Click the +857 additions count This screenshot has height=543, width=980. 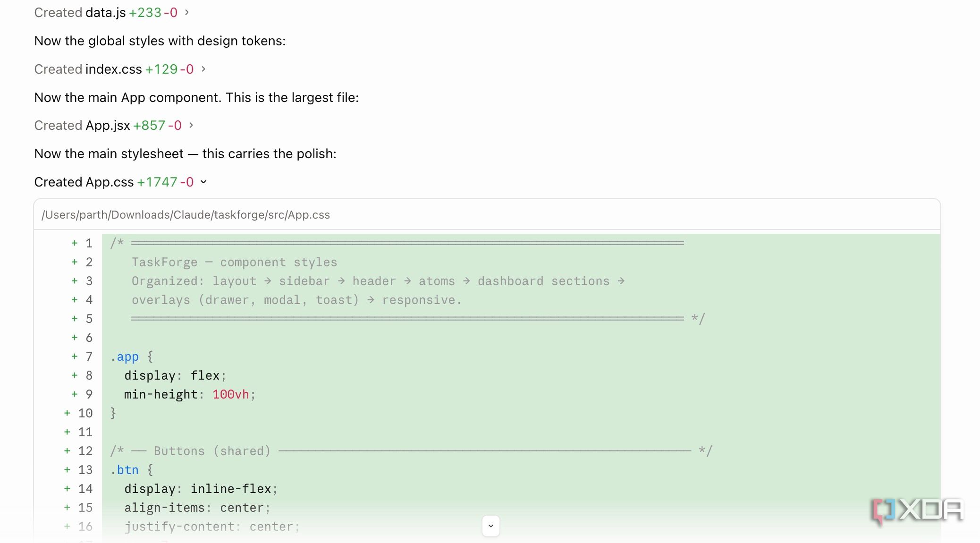149,126
